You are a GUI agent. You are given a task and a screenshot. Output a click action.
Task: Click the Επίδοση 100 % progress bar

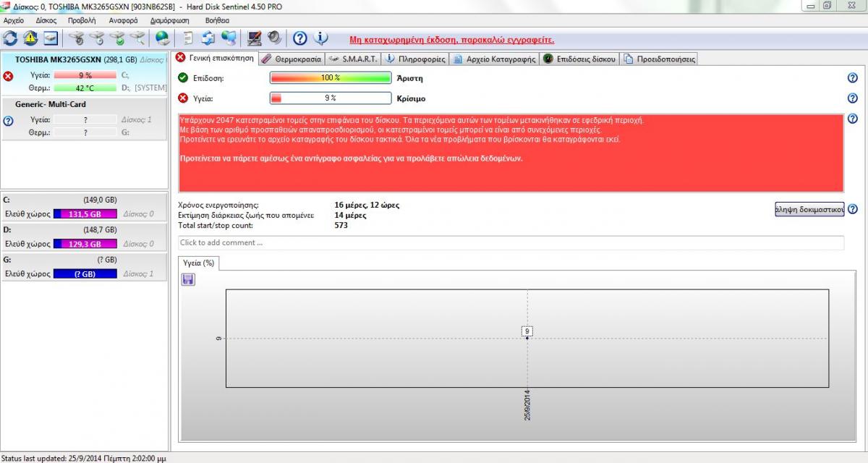tap(331, 78)
